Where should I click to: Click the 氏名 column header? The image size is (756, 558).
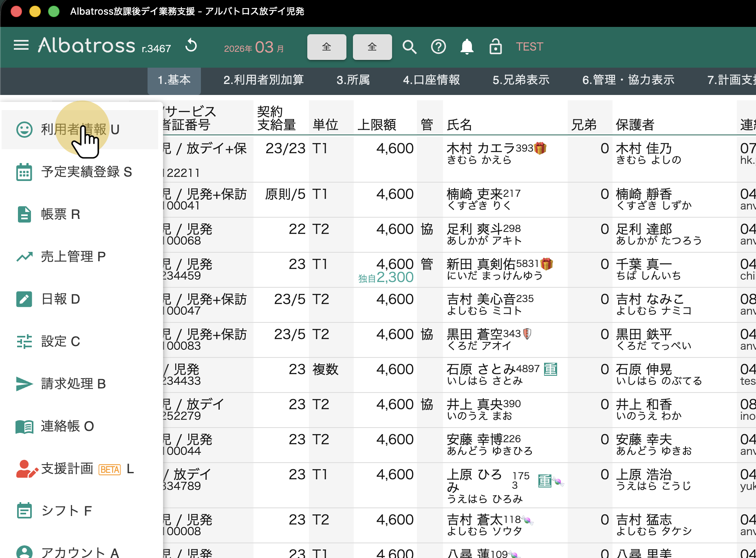(x=459, y=124)
